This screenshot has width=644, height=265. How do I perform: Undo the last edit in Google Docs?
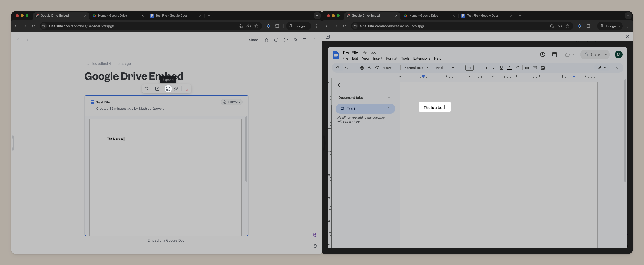pyautogui.click(x=346, y=68)
